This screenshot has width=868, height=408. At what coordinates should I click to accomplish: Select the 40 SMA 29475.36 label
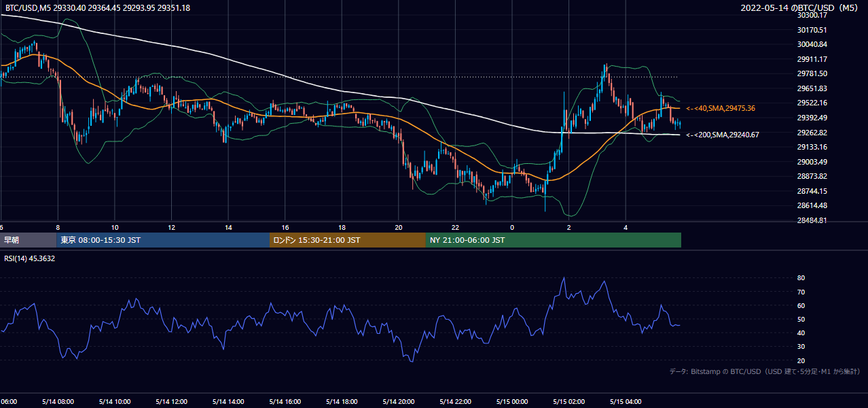click(x=721, y=108)
